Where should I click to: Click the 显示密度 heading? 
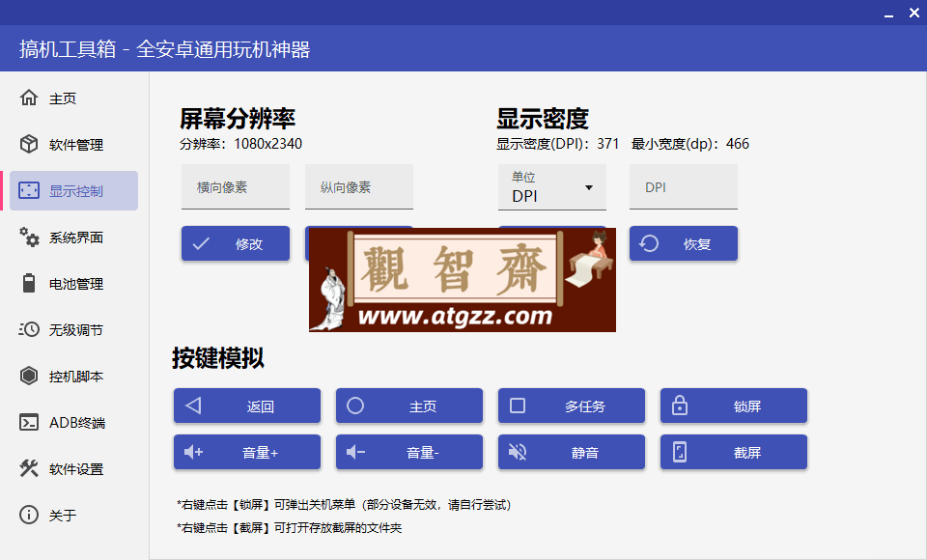[x=542, y=118]
